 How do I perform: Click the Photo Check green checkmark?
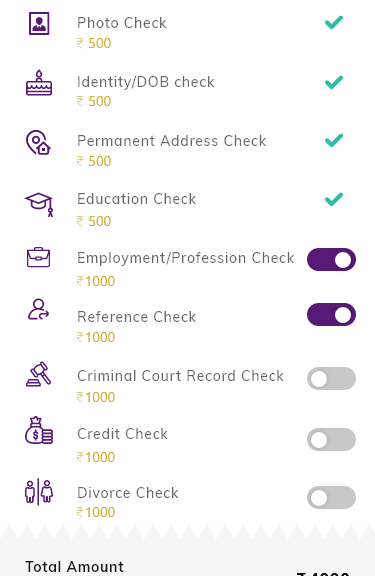coord(334,22)
